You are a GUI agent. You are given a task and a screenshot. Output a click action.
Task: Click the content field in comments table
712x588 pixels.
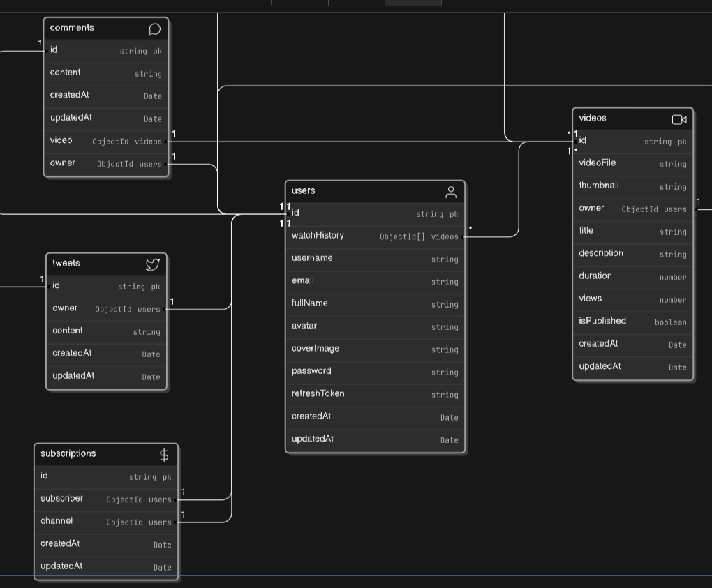click(x=106, y=73)
